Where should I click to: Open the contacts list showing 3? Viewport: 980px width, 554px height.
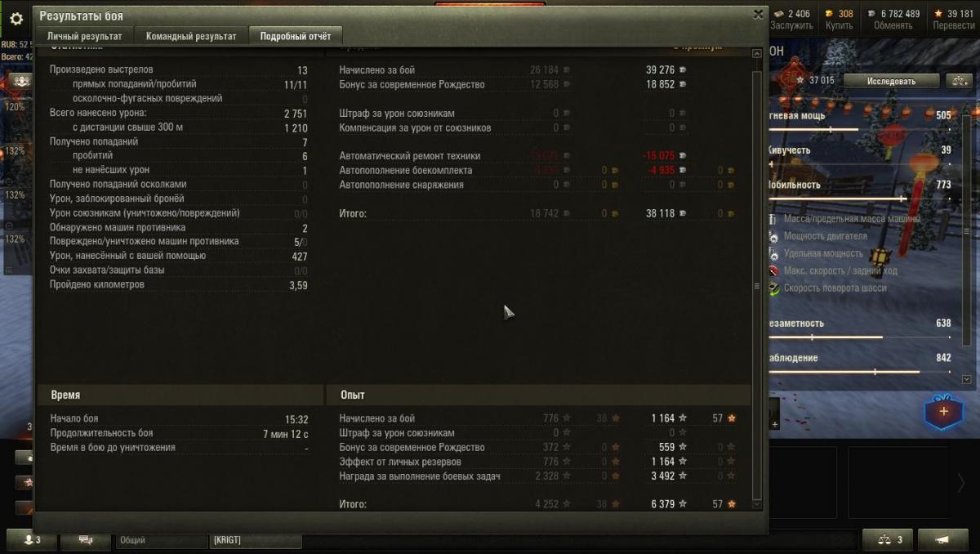pos(33,540)
